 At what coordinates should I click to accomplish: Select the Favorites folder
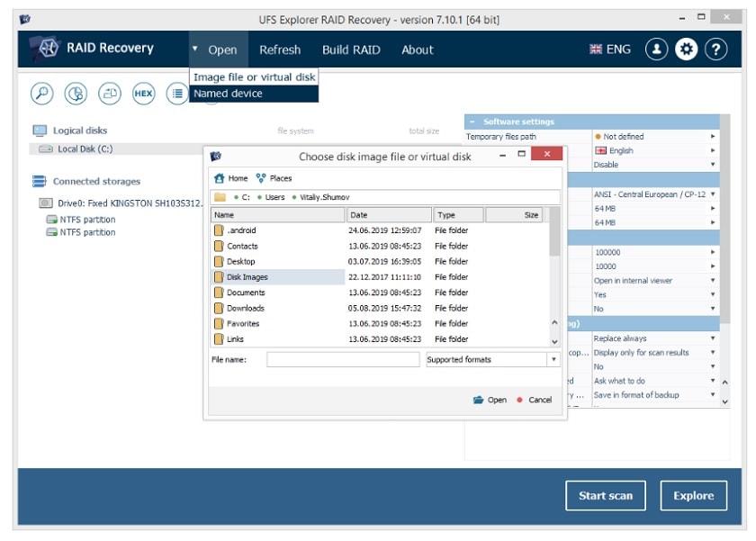pos(278,323)
